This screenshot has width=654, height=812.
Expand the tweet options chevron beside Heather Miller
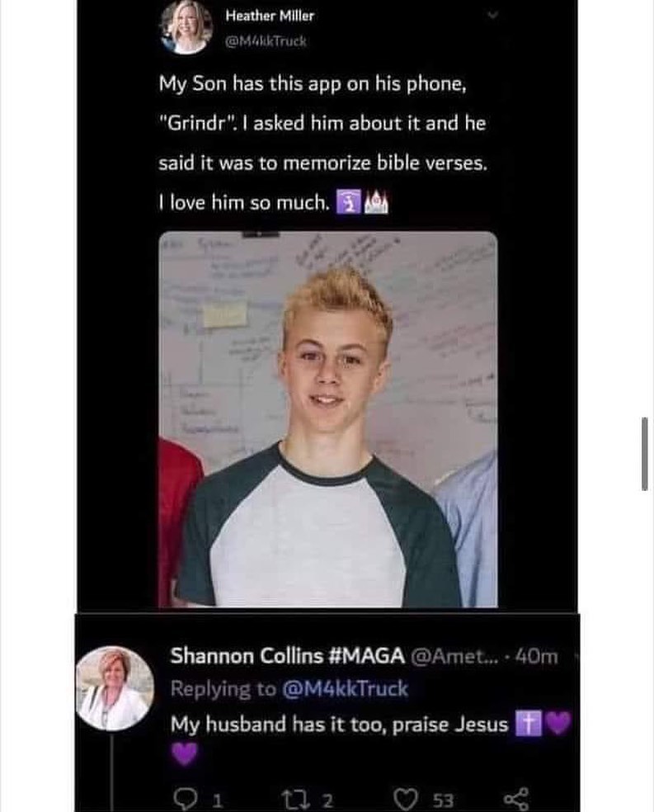(493, 16)
